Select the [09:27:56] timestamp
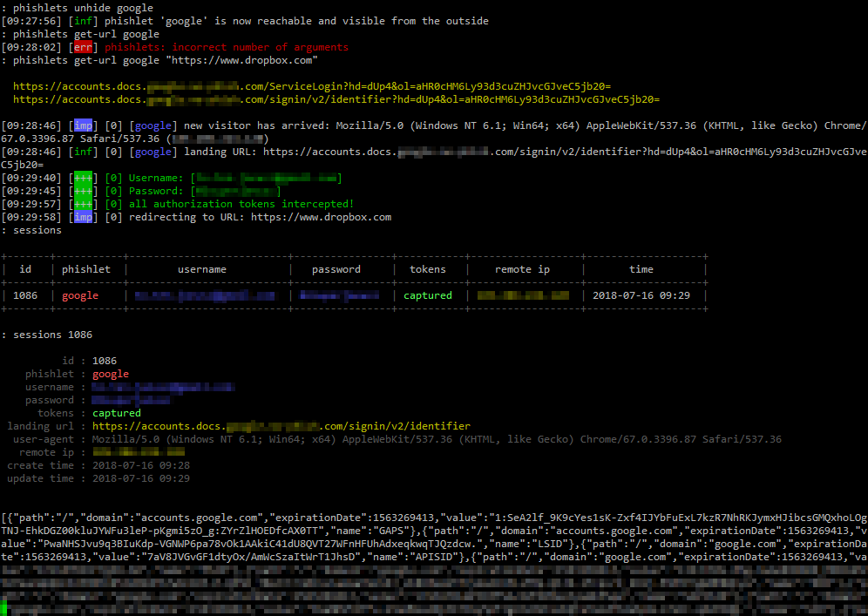Viewport: 868px width, 616px height. coord(31,21)
